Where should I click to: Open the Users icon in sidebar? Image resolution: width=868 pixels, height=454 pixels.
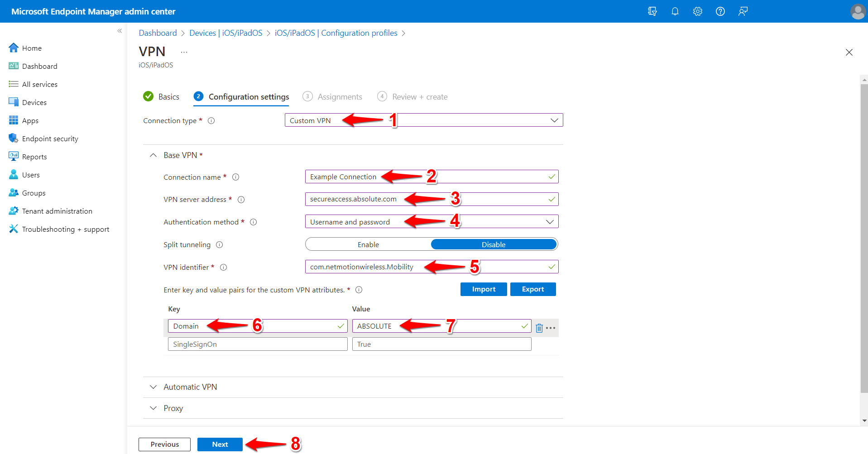point(14,174)
